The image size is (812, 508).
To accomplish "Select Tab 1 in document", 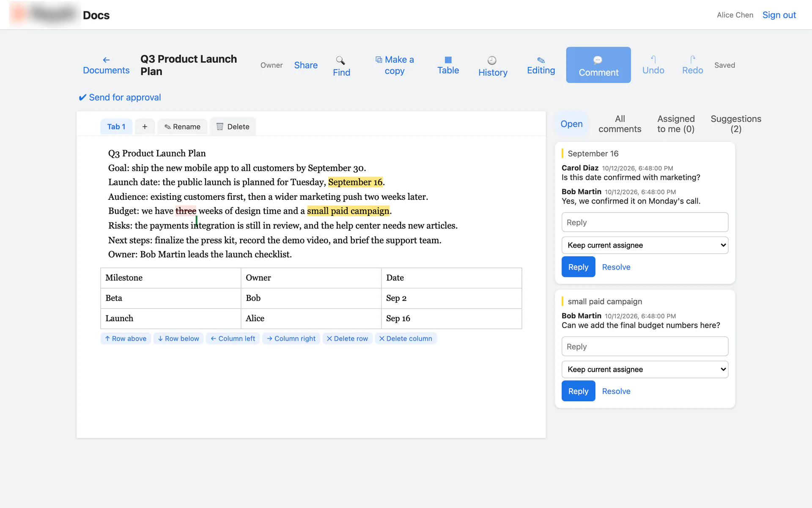I will pyautogui.click(x=116, y=127).
